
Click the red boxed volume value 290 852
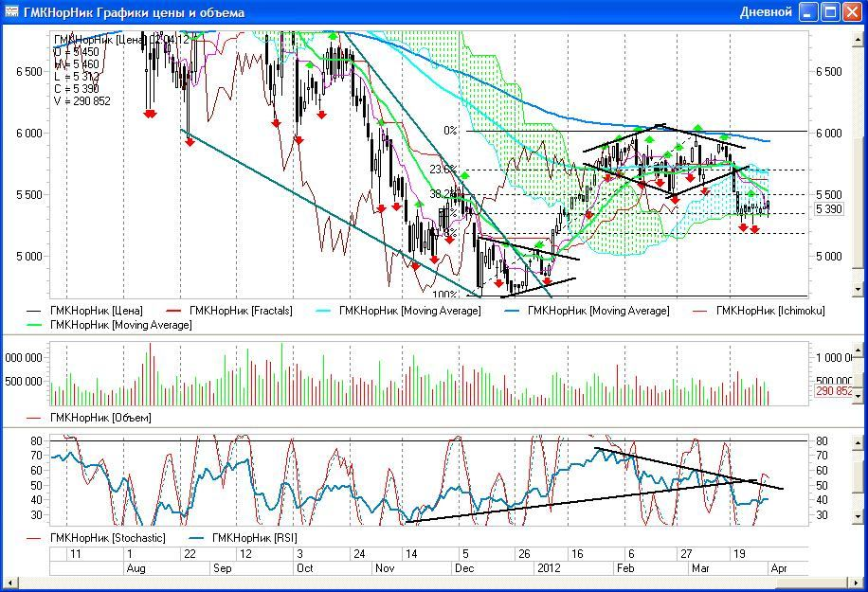point(834,391)
